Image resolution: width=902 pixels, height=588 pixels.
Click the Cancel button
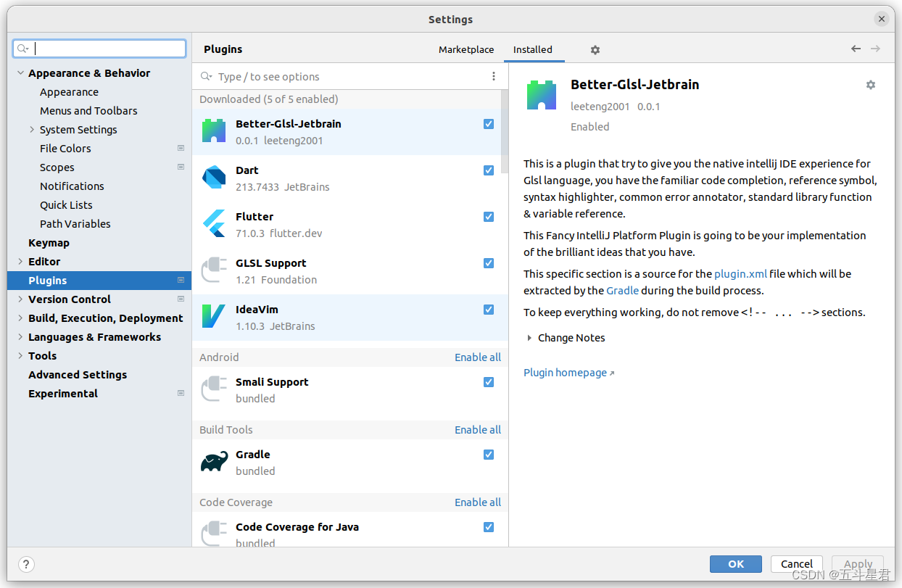click(x=797, y=564)
